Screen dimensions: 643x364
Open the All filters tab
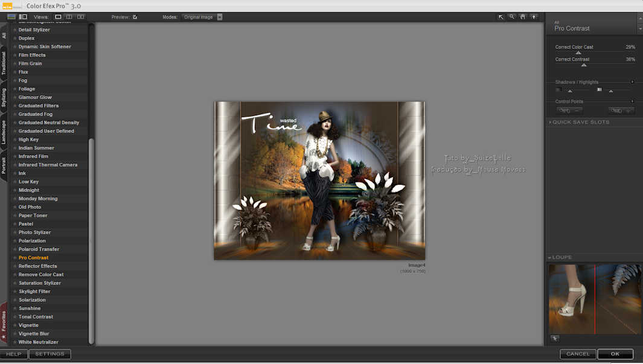tap(4, 36)
